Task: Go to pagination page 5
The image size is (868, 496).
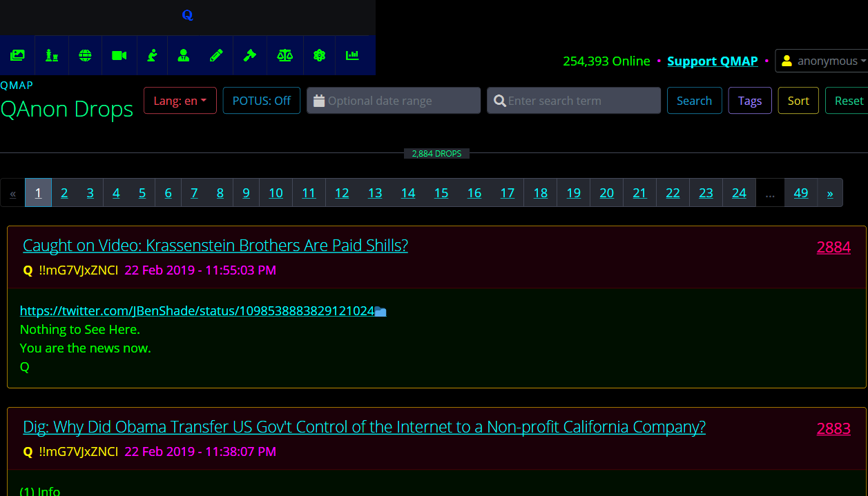Action: coord(142,192)
